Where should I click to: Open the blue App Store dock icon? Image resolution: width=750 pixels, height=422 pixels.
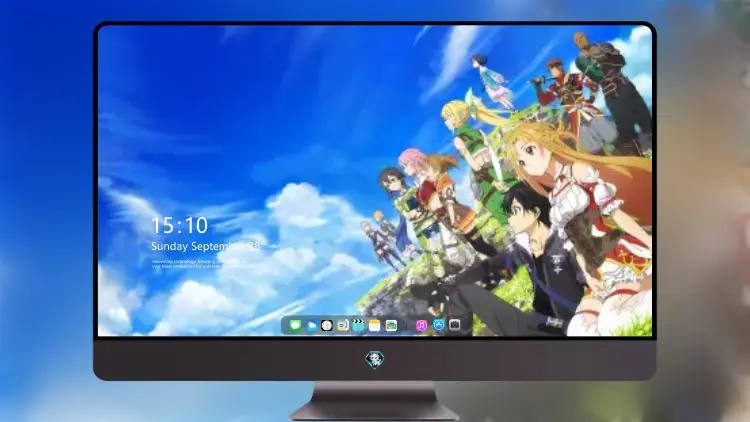pyautogui.click(x=439, y=325)
